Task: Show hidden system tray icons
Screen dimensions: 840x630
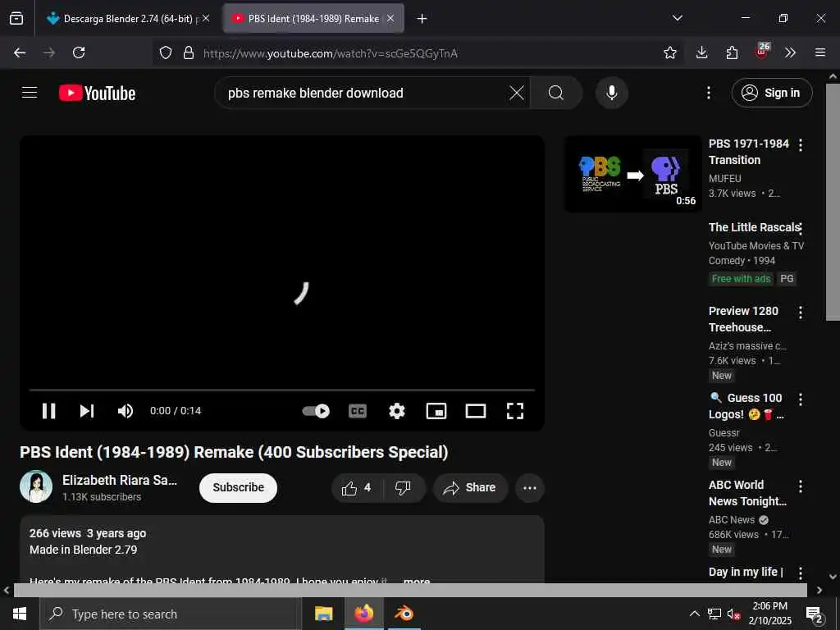Action: click(x=694, y=614)
